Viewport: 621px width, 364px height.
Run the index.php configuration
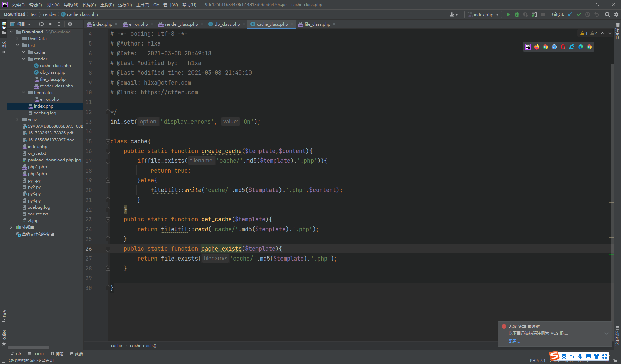coord(508,14)
